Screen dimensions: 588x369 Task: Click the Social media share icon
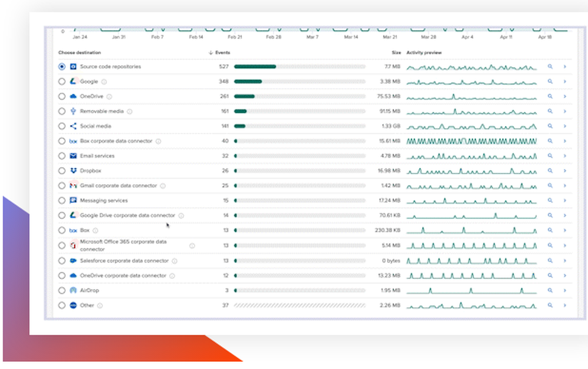(x=73, y=126)
